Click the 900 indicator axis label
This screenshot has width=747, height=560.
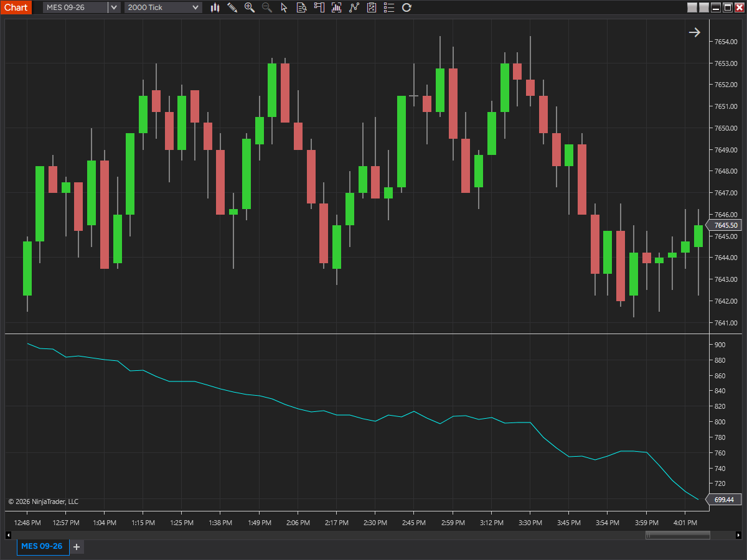point(720,345)
